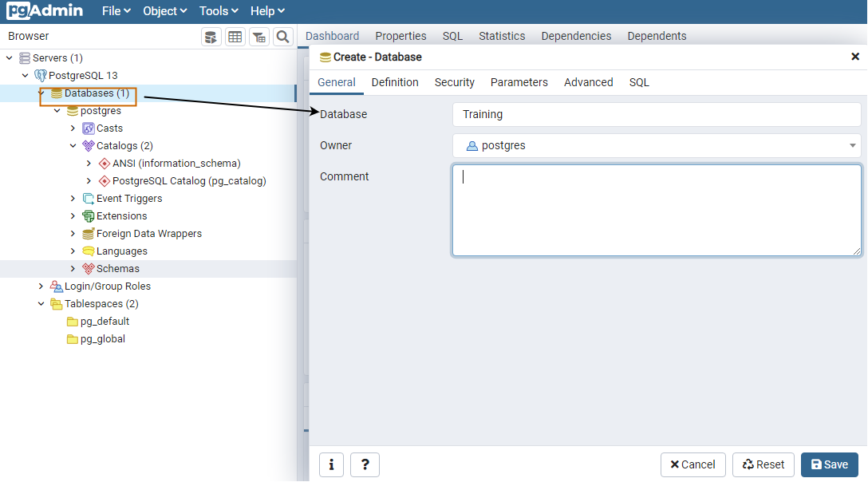The image size is (868, 482).
Task: Switch to the Definition tab
Action: [x=395, y=82]
